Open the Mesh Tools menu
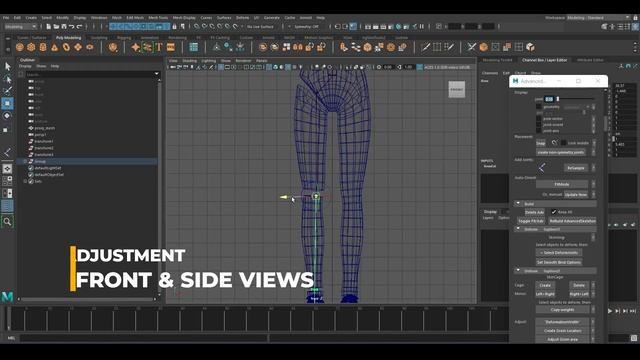This screenshot has height=360, width=640. point(158,18)
